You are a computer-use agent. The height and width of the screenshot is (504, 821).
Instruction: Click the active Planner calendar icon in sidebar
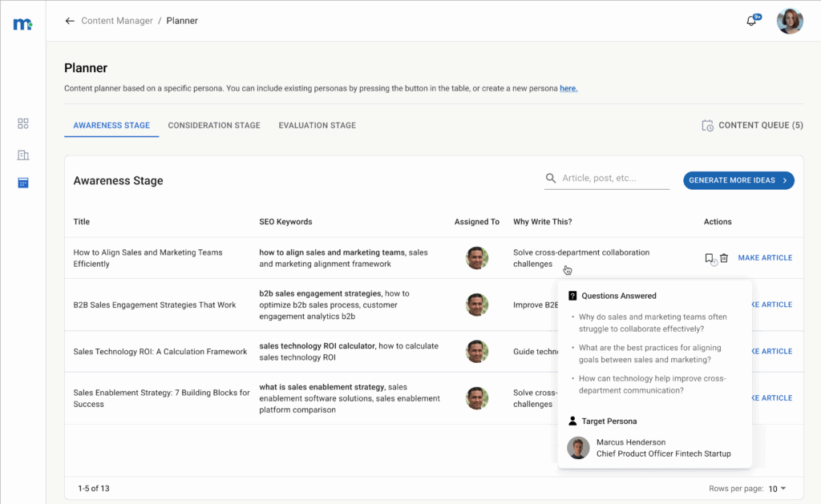point(22,182)
